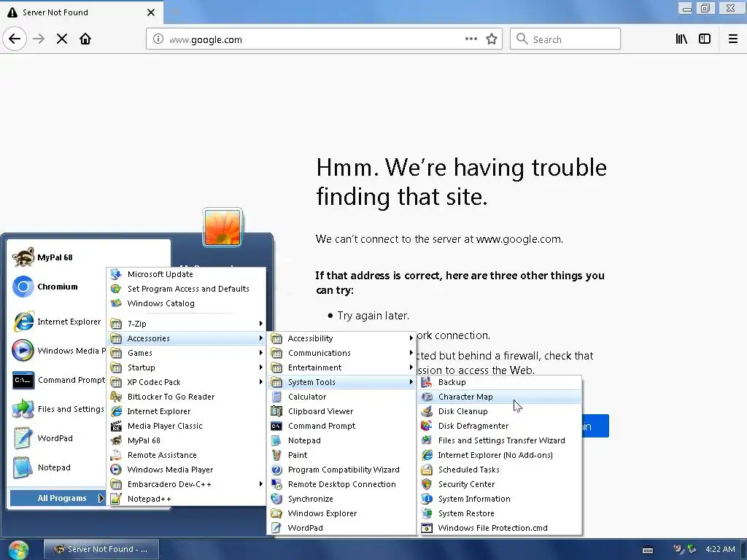Expand the 7-Zip program folder

(x=186, y=324)
